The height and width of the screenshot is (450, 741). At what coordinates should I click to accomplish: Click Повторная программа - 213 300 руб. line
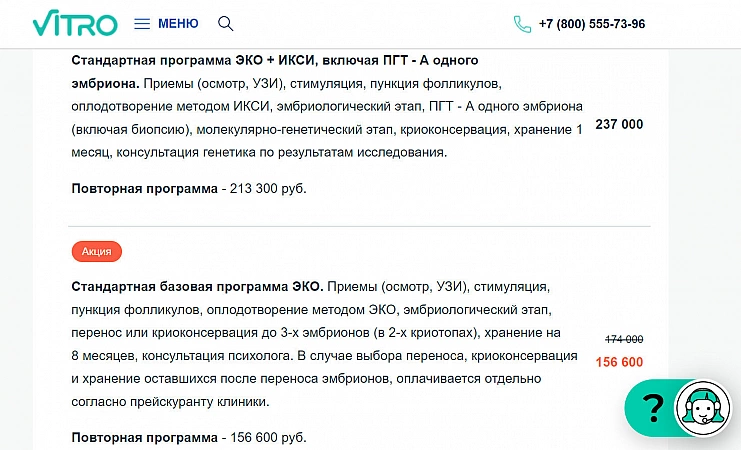point(189,188)
